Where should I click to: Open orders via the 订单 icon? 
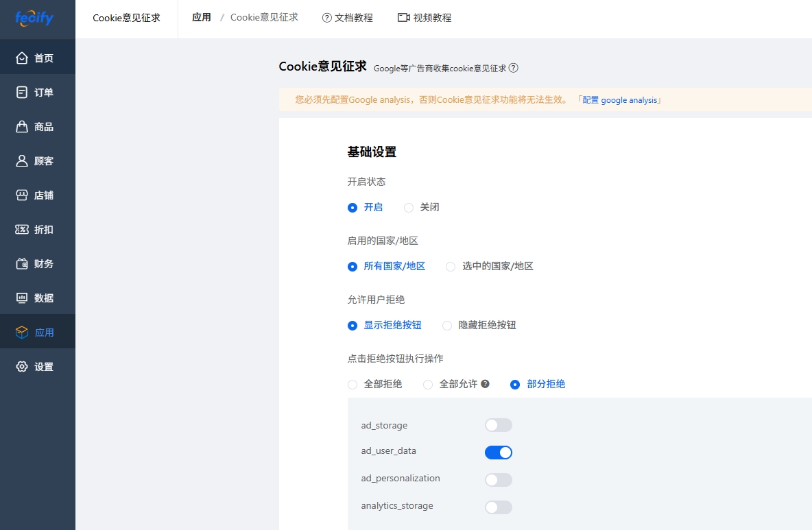(x=22, y=92)
